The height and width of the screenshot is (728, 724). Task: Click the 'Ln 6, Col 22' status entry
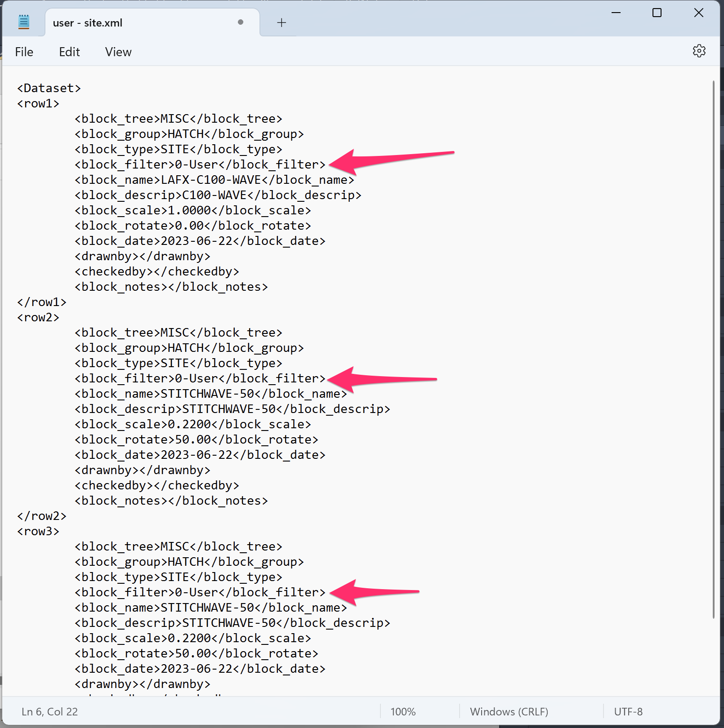pyautogui.click(x=49, y=712)
